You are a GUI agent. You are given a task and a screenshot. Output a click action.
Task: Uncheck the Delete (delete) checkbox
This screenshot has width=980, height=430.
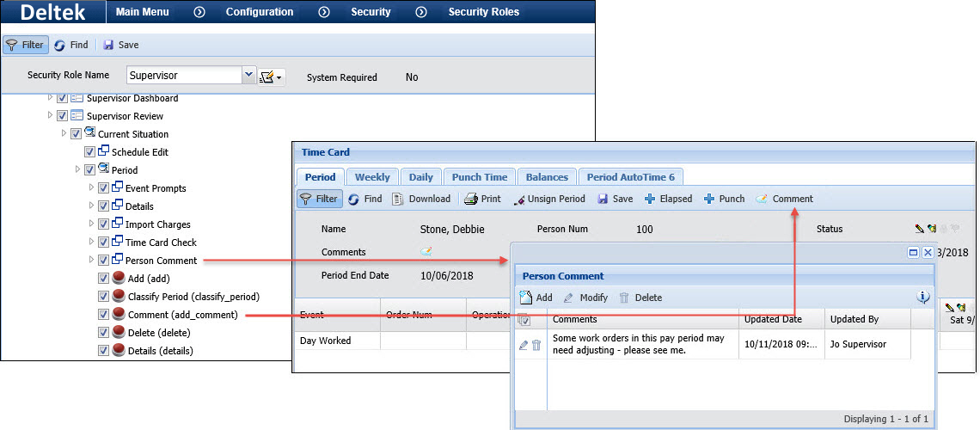point(104,333)
